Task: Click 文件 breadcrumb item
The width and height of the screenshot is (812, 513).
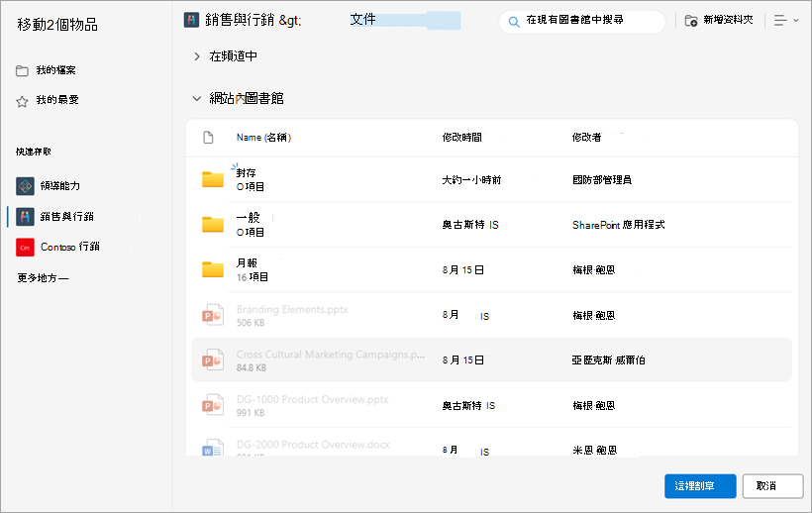Action: (x=362, y=20)
